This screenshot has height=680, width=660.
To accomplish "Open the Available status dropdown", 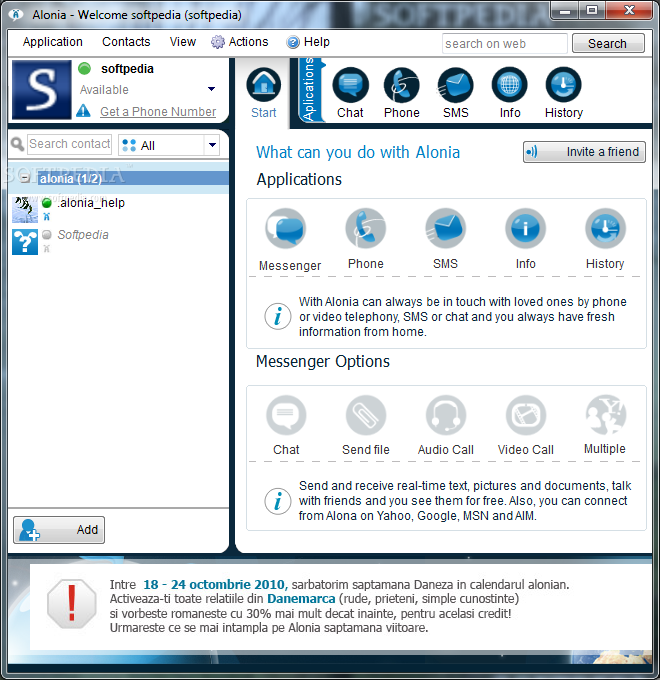I will tap(211, 89).
